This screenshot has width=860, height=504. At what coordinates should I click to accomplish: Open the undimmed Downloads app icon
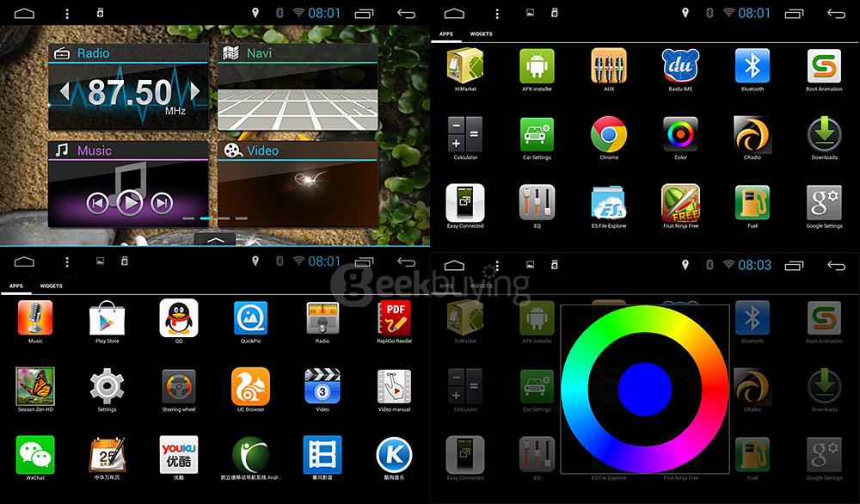[x=825, y=134]
